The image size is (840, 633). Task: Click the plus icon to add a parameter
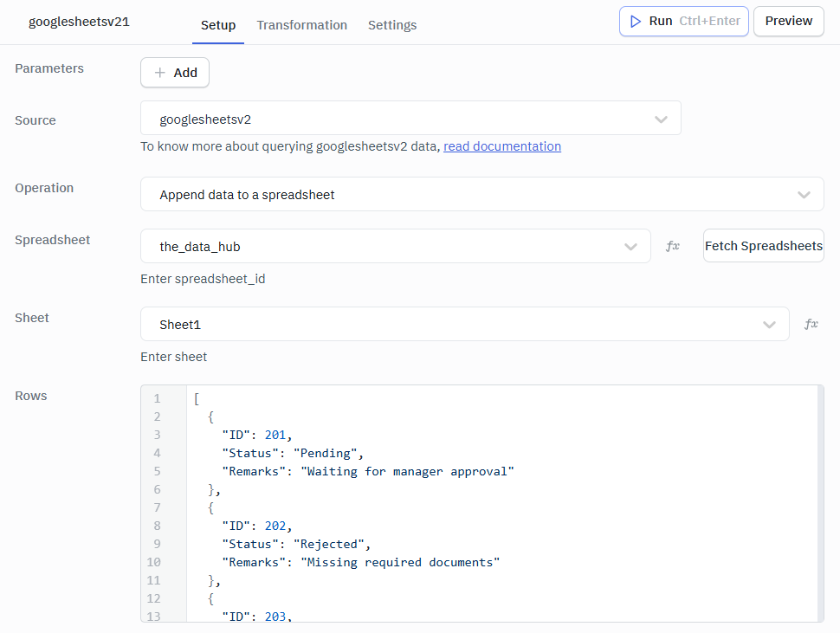[160, 74]
